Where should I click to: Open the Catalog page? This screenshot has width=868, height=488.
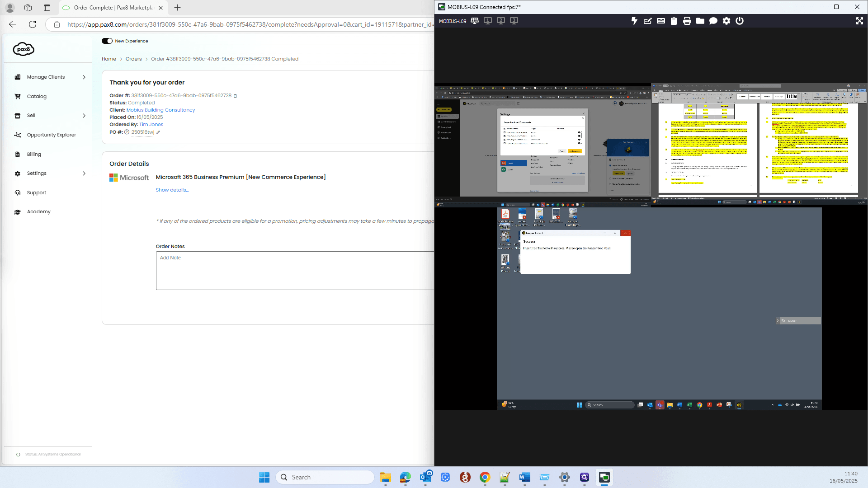(37, 96)
